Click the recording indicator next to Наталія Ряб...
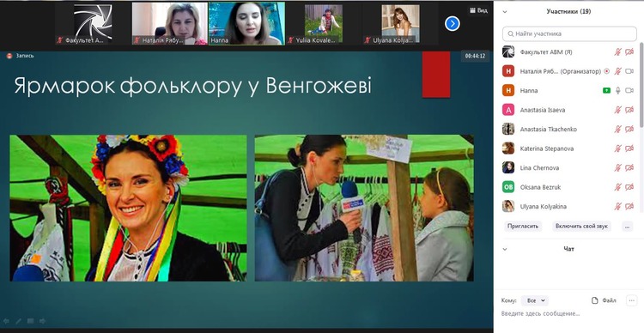The height and width of the screenshot is (333, 644). [x=606, y=71]
